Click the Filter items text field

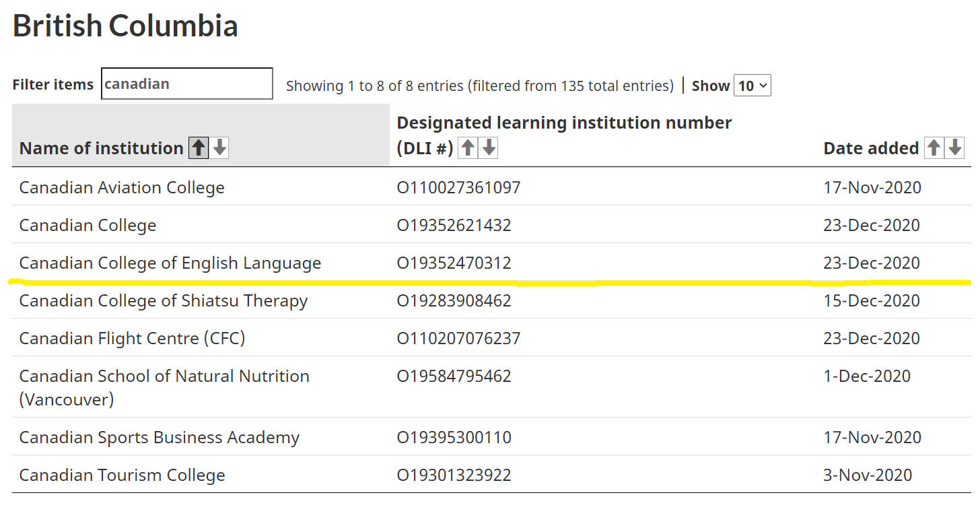pos(187,84)
